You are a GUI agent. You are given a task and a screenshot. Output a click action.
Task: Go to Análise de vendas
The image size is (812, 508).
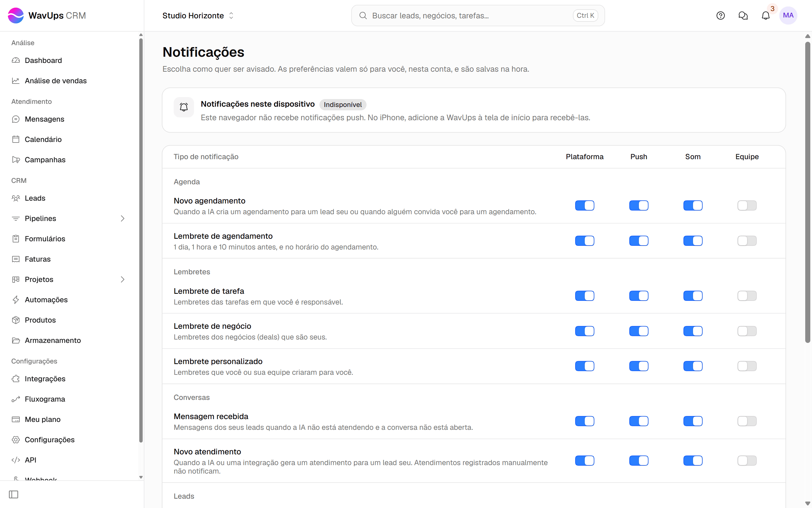point(69,81)
